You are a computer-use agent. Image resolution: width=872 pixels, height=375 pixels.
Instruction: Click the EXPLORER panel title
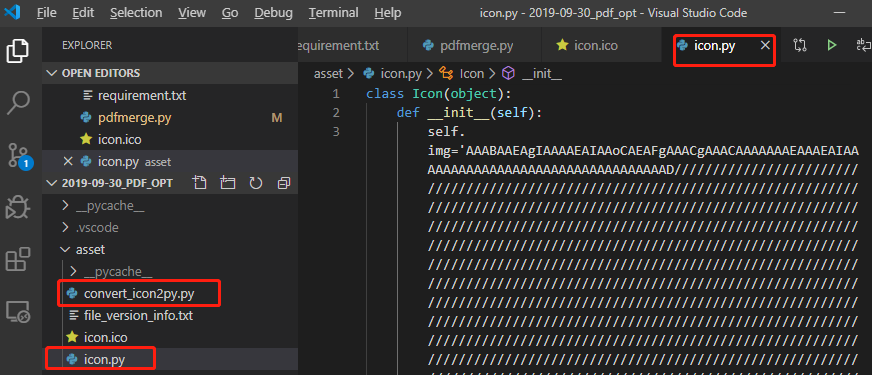point(87,45)
